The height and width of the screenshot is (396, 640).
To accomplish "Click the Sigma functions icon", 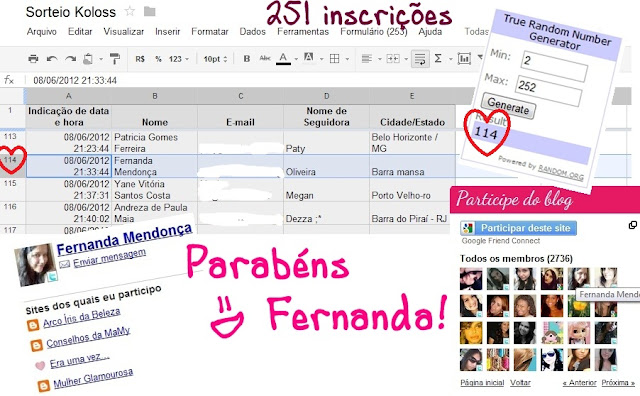I will click(x=438, y=59).
